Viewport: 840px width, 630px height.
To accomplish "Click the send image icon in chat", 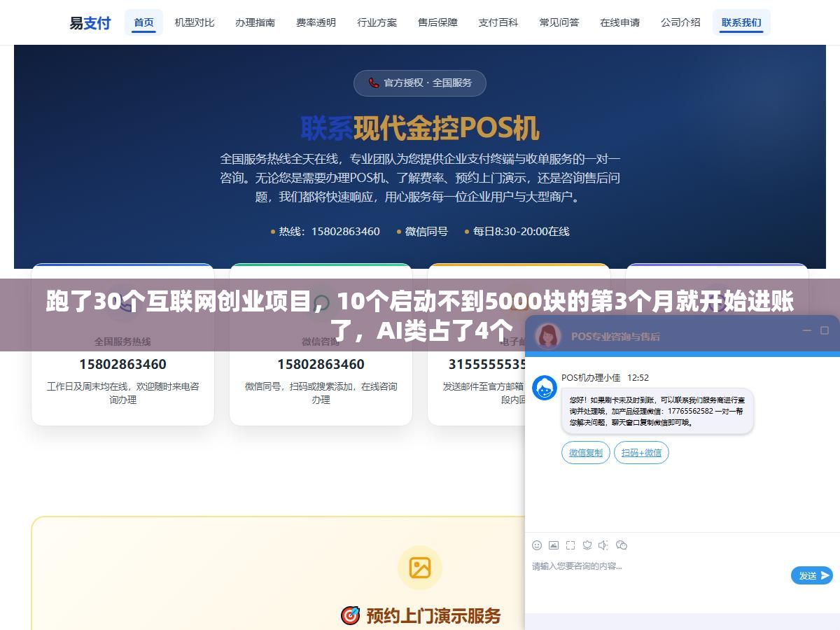I will coord(554,545).
